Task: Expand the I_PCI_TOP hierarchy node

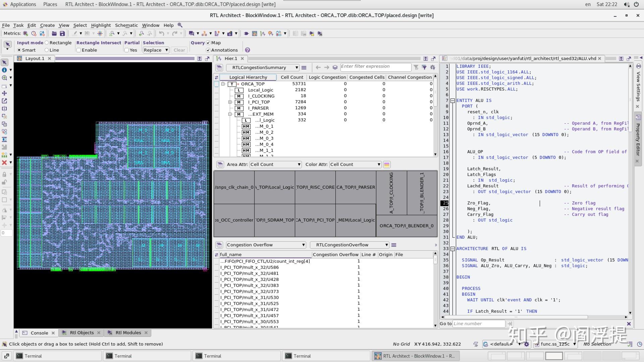Action: [229, 102]
